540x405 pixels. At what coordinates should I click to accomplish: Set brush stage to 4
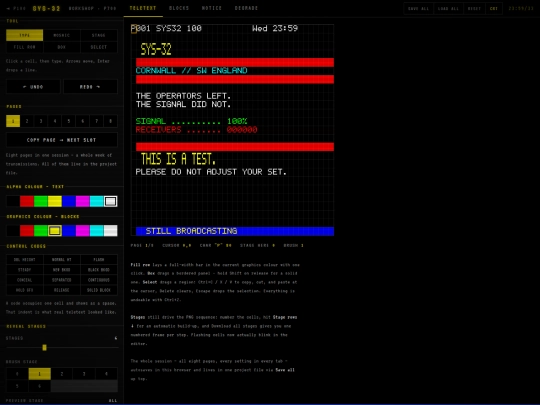tap(106, 374)
